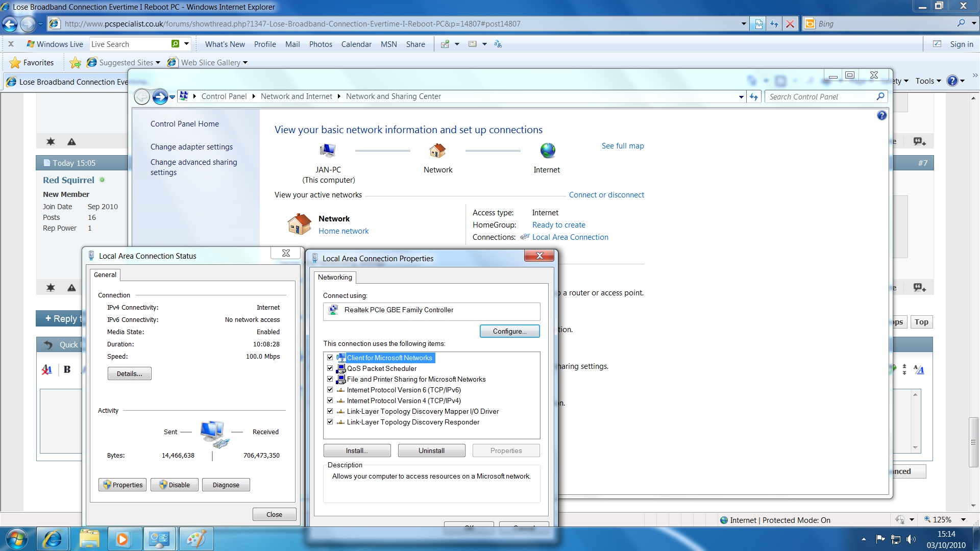Click the IE Help question mark icon
The height and width of the screenshot is (551, 980).
coord(952,81)
